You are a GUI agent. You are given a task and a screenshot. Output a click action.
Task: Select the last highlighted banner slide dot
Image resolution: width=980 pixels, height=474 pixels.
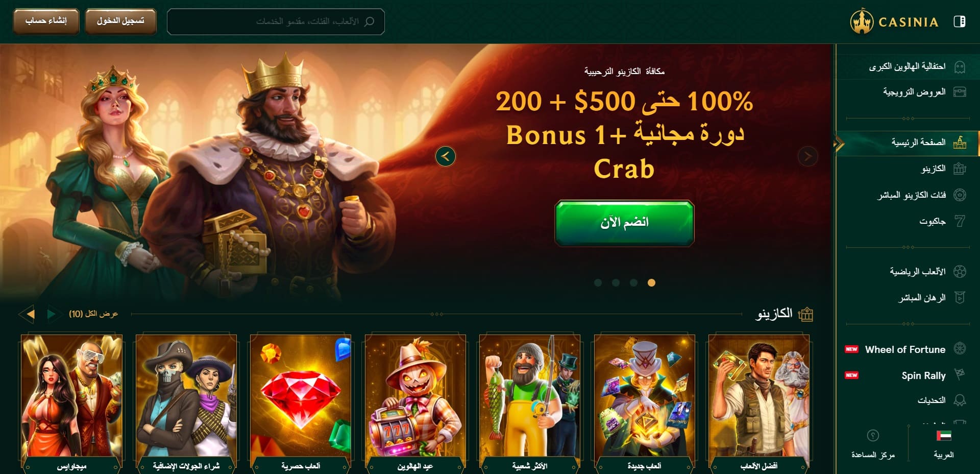point(651,282)
